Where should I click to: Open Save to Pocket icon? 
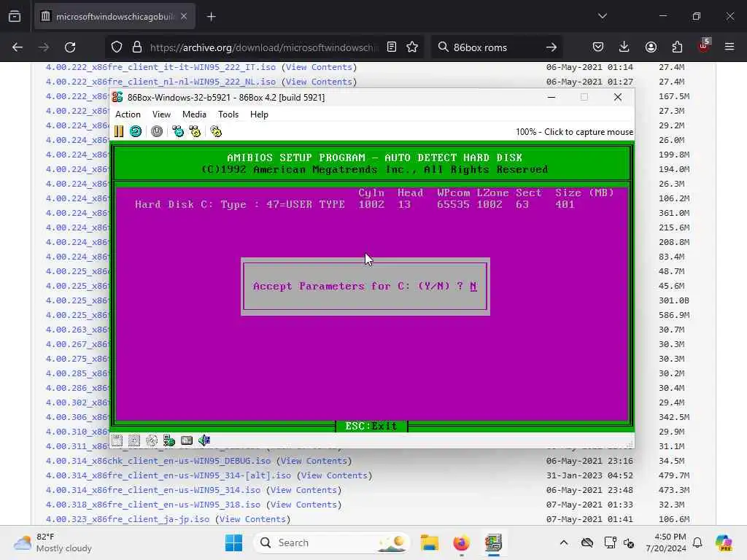click(x=598, y=47)
